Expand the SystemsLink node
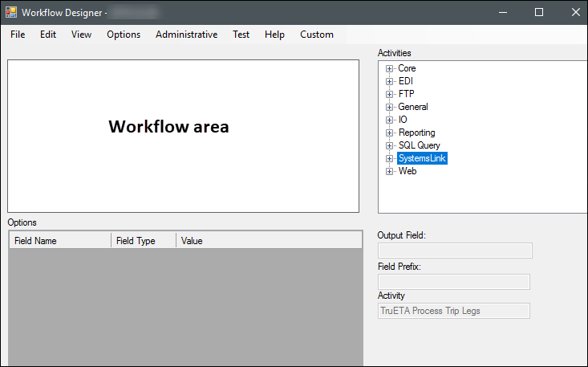 389,158
